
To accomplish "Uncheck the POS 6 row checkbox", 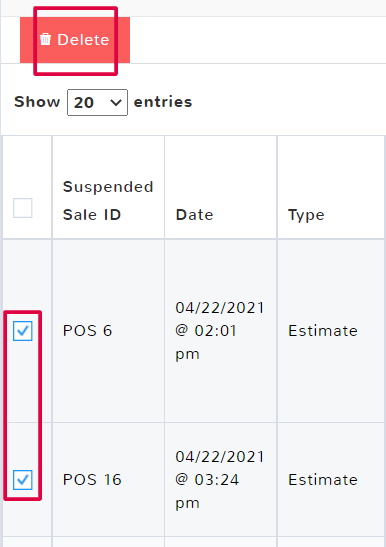I will 23,331.
